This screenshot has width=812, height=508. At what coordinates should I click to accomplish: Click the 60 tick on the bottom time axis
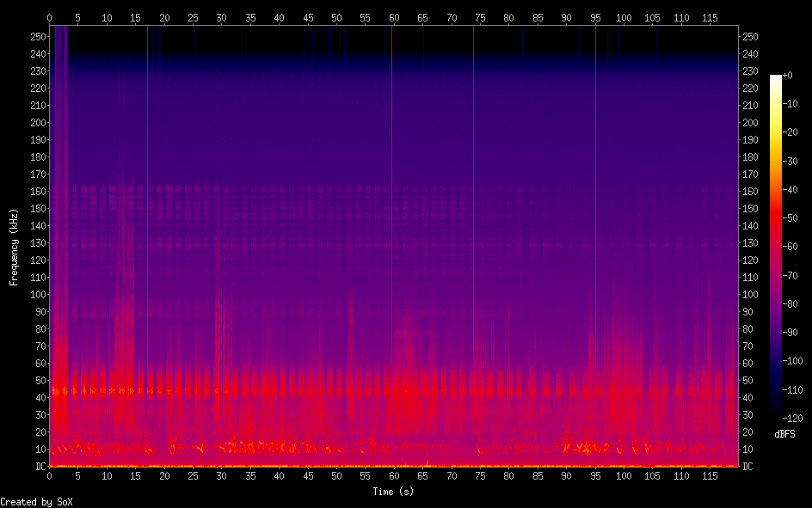pos(394,476)
